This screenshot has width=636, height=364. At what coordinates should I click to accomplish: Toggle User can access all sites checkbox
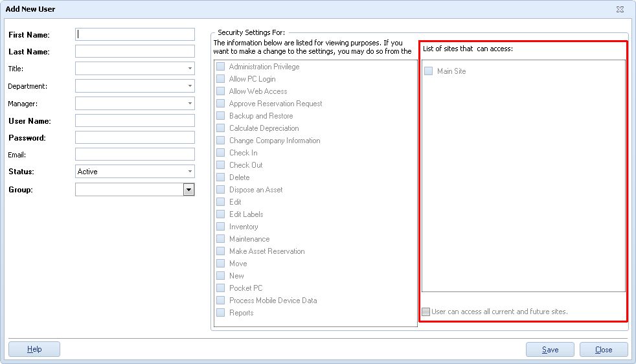point(426,312)
